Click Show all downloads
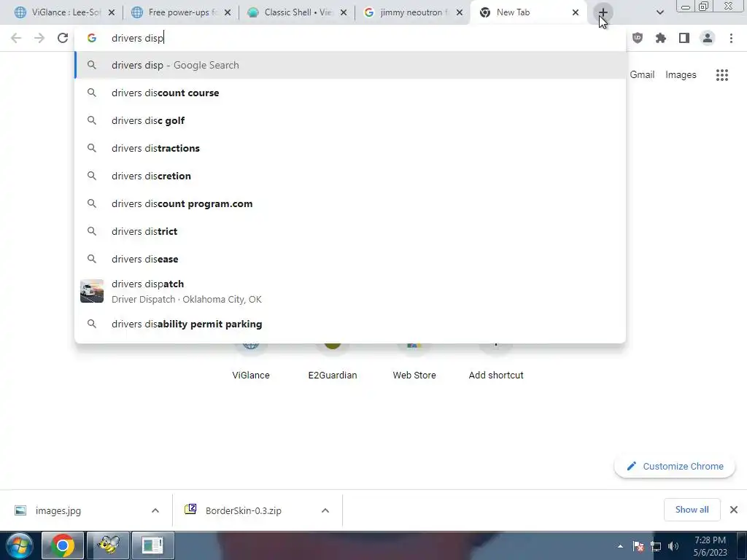Viewport: 747px width, 560px height. coord(692,510)
